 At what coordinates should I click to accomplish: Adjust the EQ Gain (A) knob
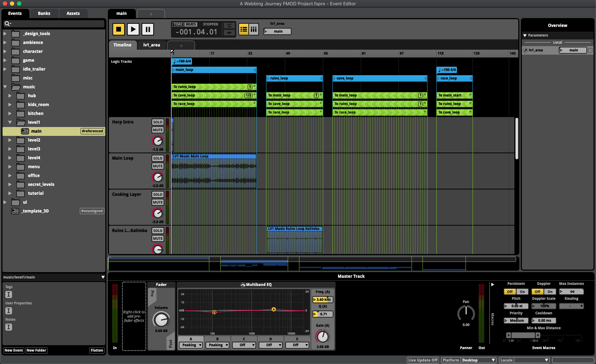click(x=322, y=336)
